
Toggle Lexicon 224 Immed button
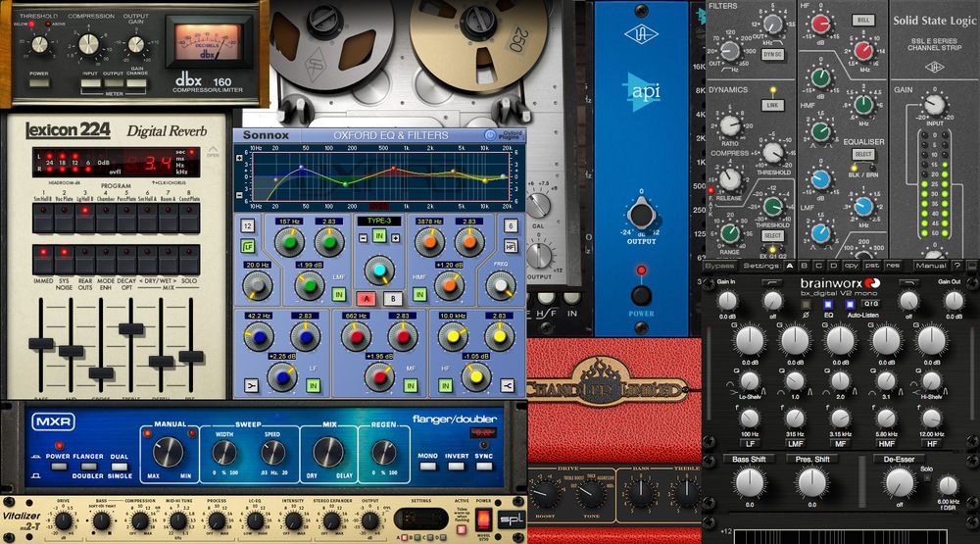pyautogui.click(x=43, y=260)
